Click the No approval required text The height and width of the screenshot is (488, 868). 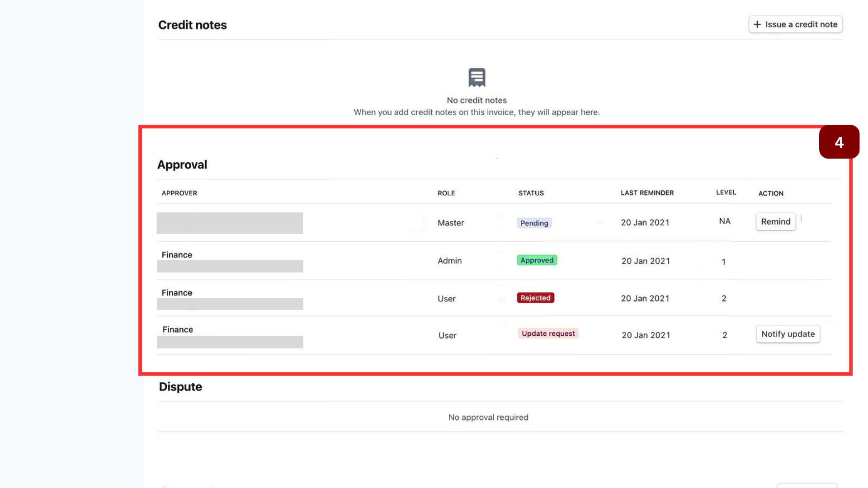point(488,418)
